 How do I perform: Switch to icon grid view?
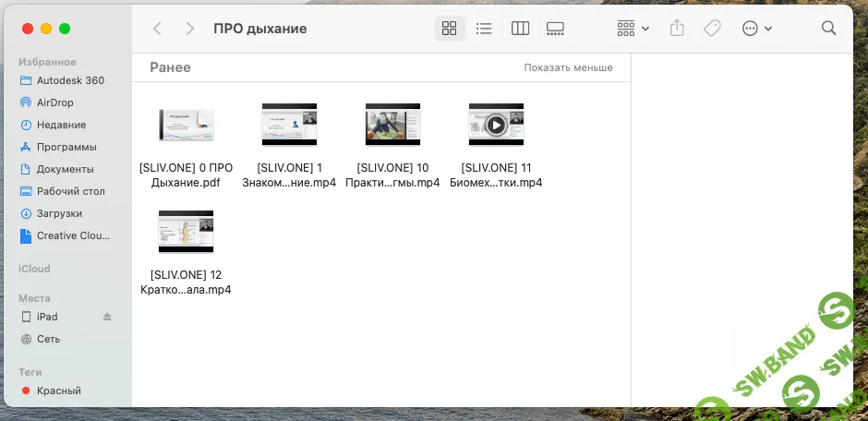tap(450, 29)
